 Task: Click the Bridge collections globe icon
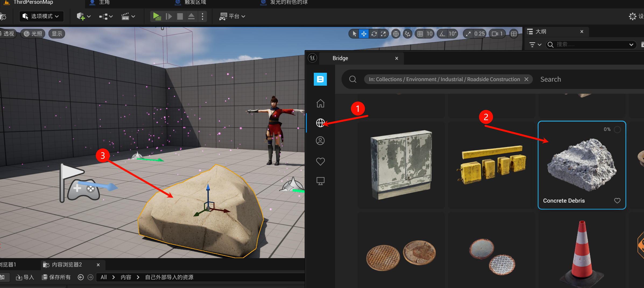320,123
